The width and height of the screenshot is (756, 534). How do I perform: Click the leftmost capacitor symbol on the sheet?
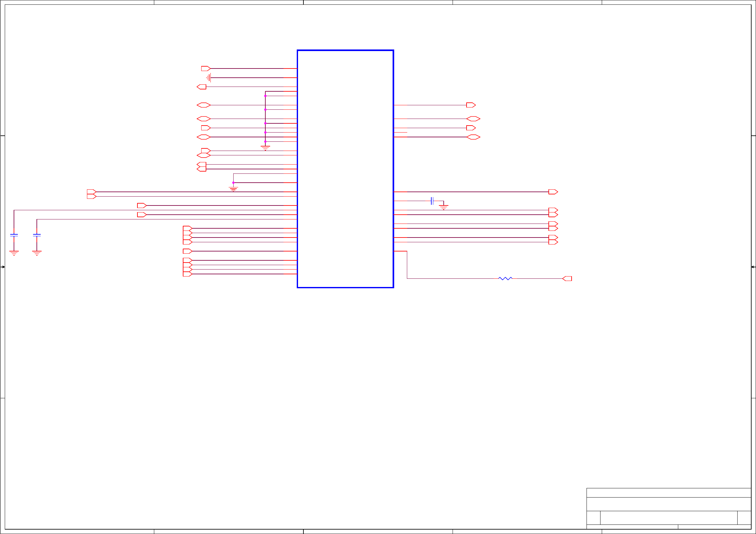14,235
